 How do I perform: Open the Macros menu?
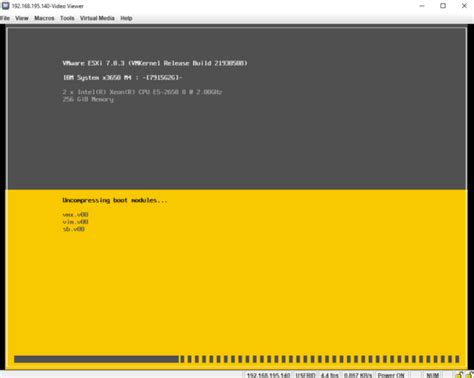click(44, 18)
